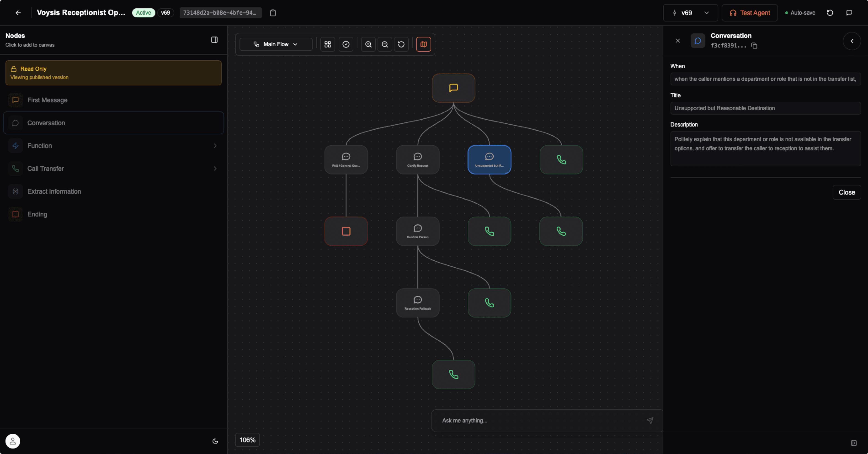868x454 pixels.
Task: Click the reset view rotate icon
Action: click(401, 44)
